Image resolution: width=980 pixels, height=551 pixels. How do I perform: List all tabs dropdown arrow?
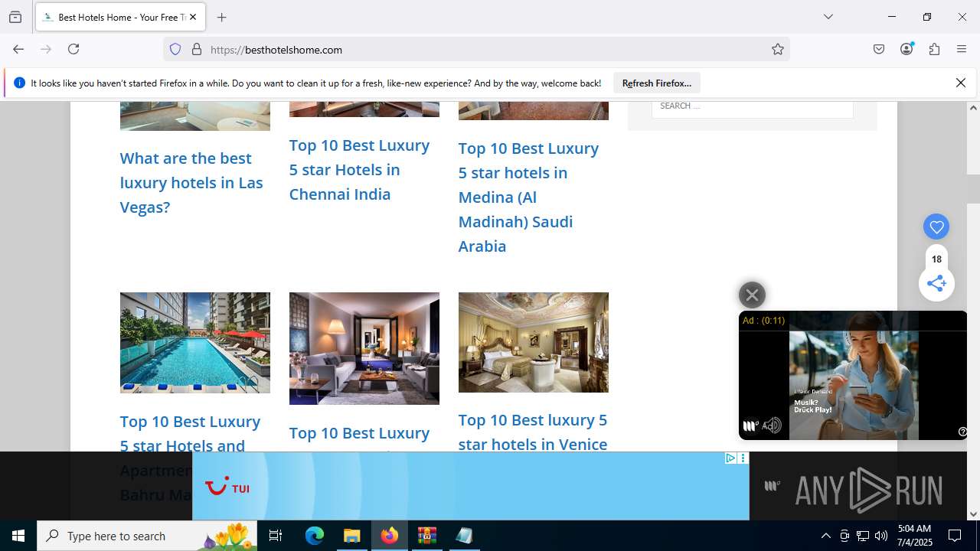828,17
